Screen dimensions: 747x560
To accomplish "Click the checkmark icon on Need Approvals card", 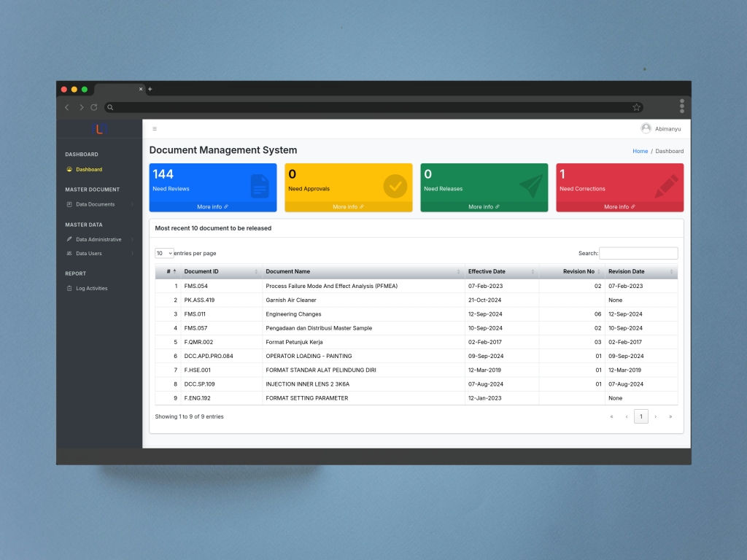I will click(395, 186).
